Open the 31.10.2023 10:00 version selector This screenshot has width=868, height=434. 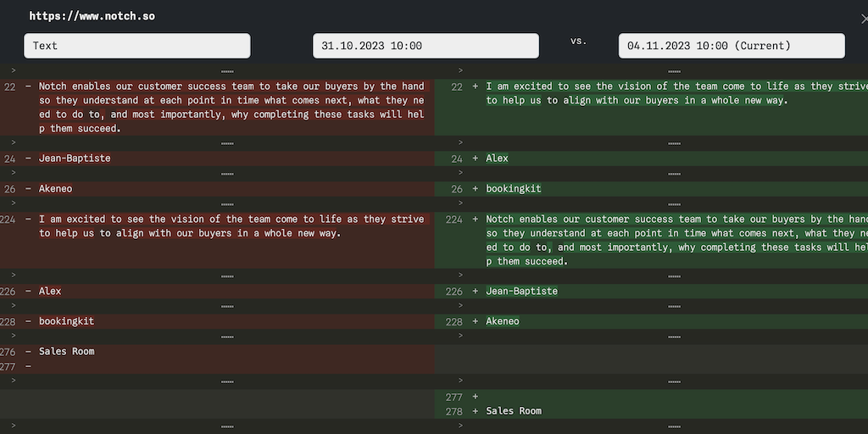click(x=426, y=46)
